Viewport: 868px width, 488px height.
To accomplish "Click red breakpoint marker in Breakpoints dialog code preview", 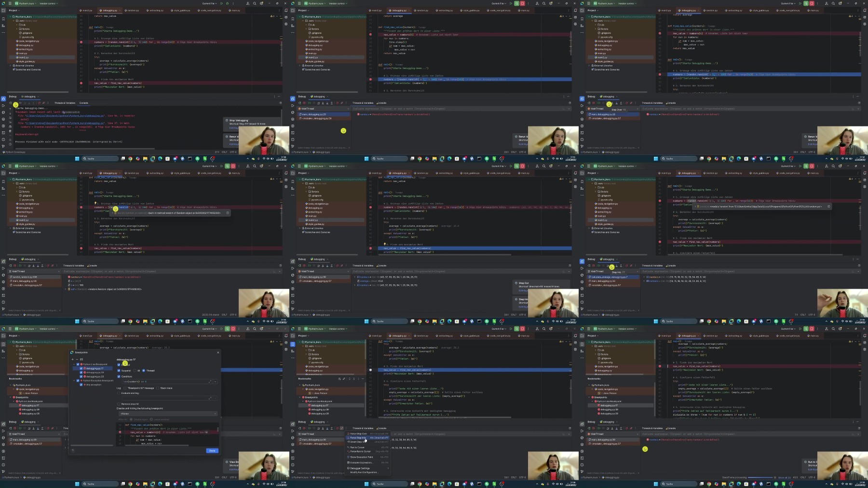I will click(120, 432).
